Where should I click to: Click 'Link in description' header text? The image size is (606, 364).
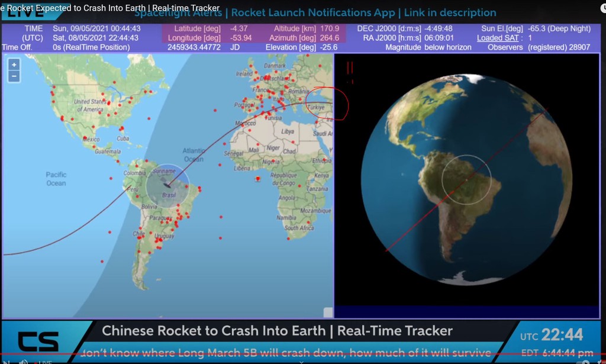tap(450, 13)
